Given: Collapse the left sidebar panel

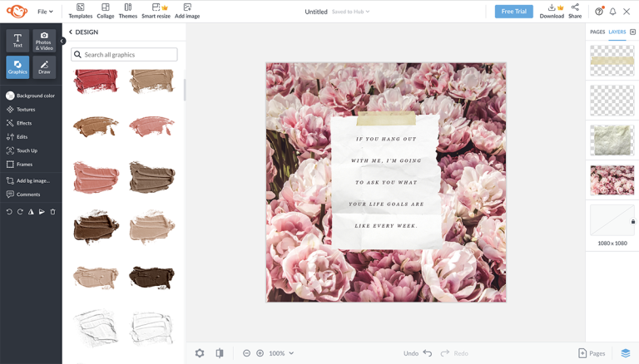Looking at the screenshot, I should (x=62, y=41).
